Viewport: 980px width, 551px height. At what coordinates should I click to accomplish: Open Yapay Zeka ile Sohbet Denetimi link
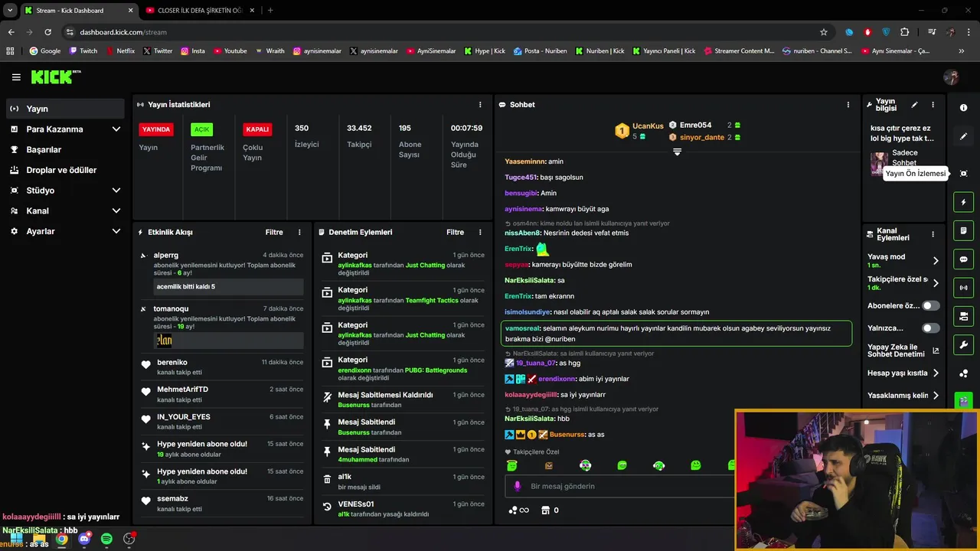(903, 350)
